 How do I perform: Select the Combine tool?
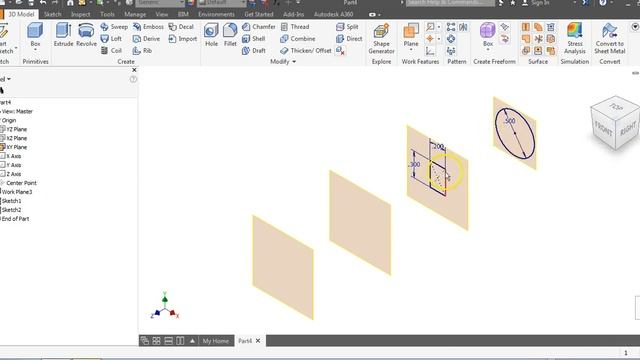pyautogui.click(x=298, y=39)
